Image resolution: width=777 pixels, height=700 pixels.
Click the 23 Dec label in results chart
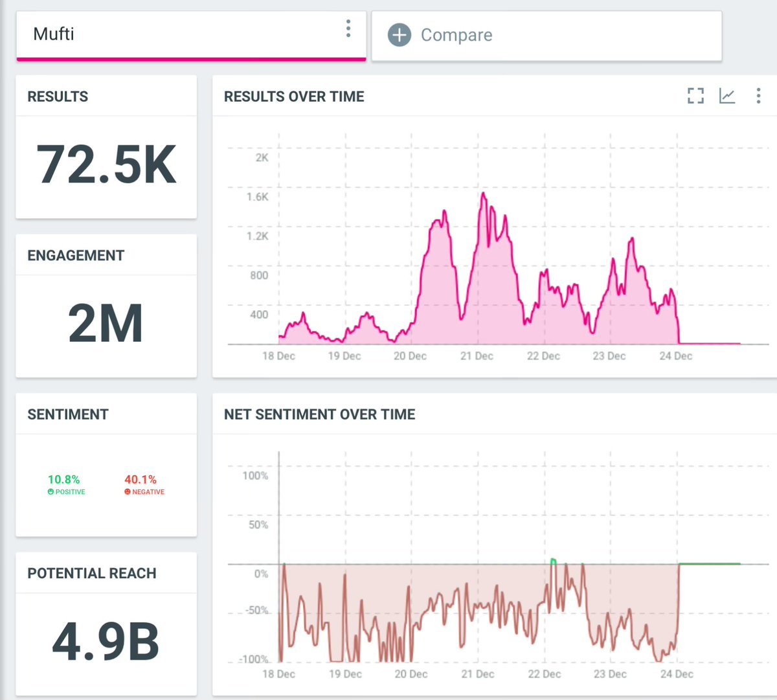pyautogui.click(x=609, y=356)
